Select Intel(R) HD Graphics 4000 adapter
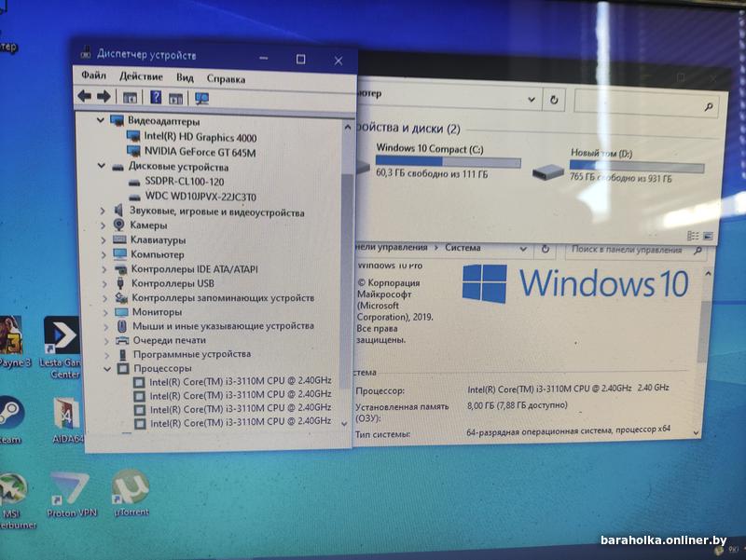The width and height of the screenshot is (746, 560). pyautogui.click(x=200, y=137)
